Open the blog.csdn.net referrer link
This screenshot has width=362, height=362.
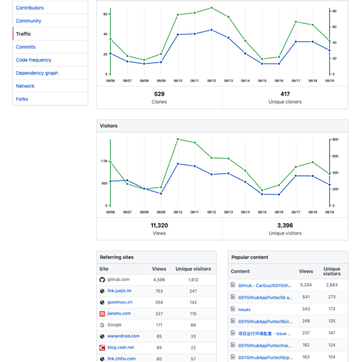(x=121, y=348)
